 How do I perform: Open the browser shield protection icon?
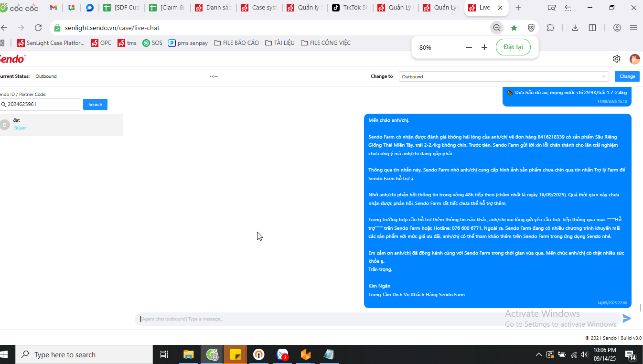tap(531, 28)
